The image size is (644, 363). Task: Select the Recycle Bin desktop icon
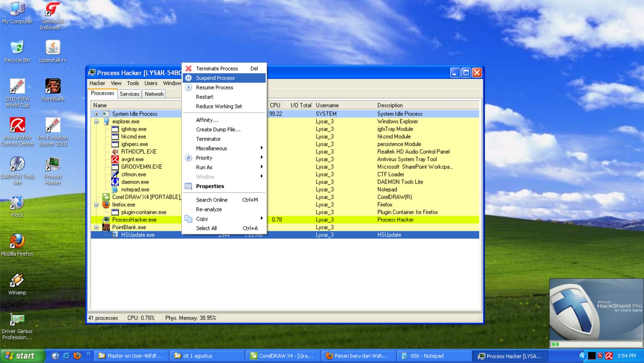tap(17, 51)
